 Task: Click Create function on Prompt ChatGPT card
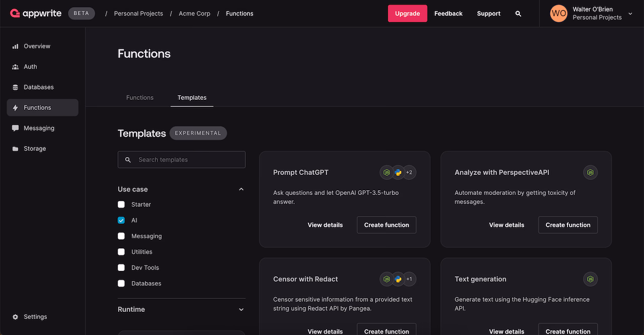(386, 225)
